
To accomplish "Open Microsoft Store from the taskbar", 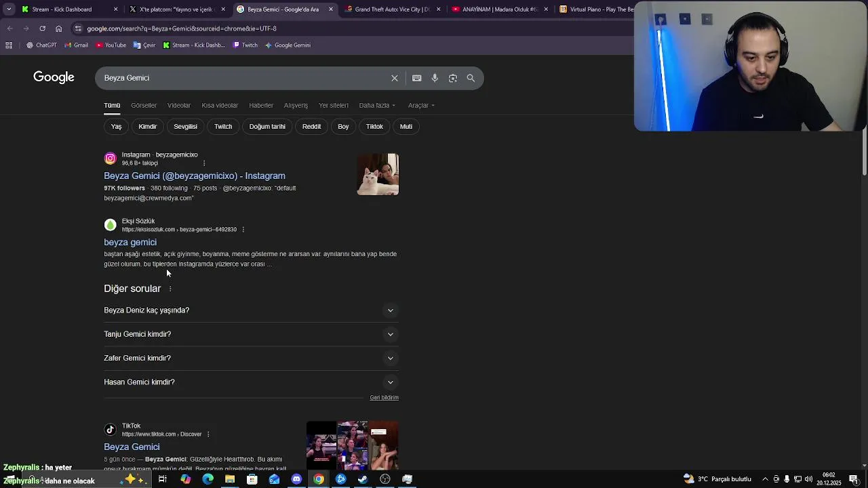I will click(252, 479).
